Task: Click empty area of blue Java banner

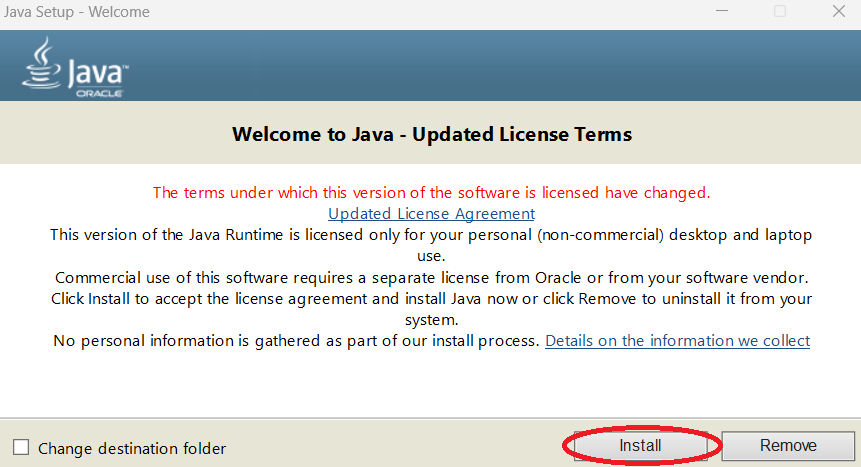Action: [500, 65]
